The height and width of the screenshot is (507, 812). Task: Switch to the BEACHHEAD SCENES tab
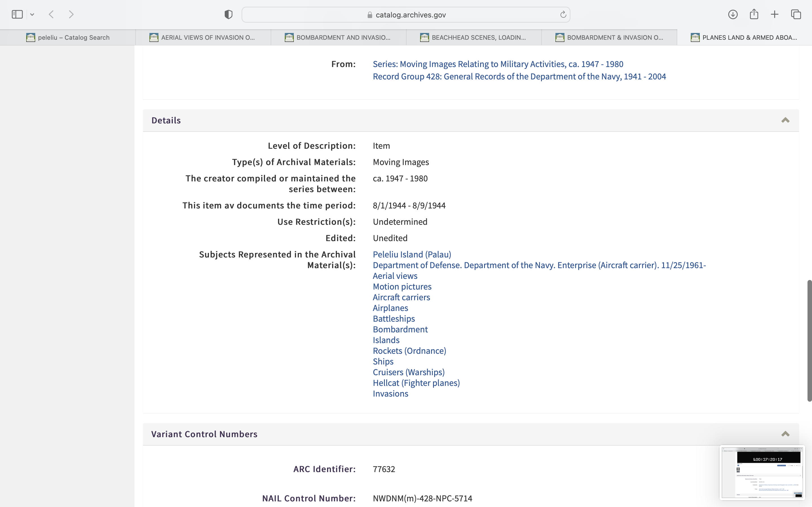tap(473, 37)
